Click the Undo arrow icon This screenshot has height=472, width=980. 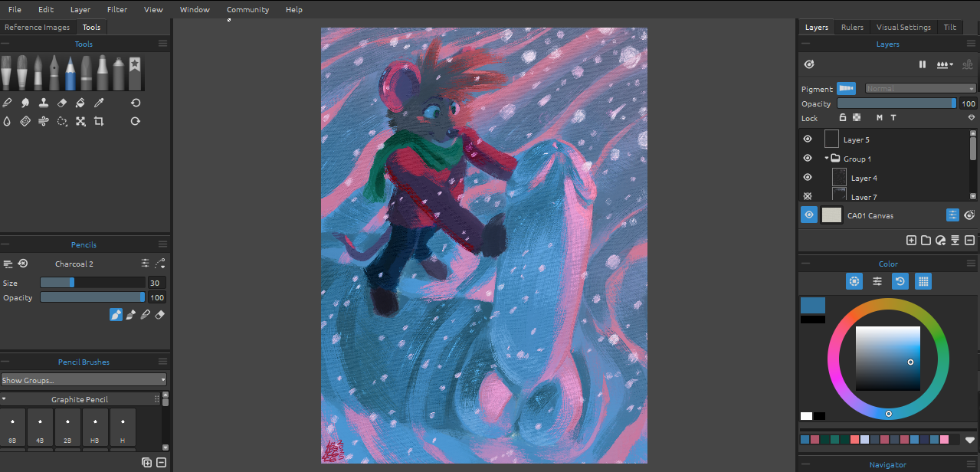(136, 103)
